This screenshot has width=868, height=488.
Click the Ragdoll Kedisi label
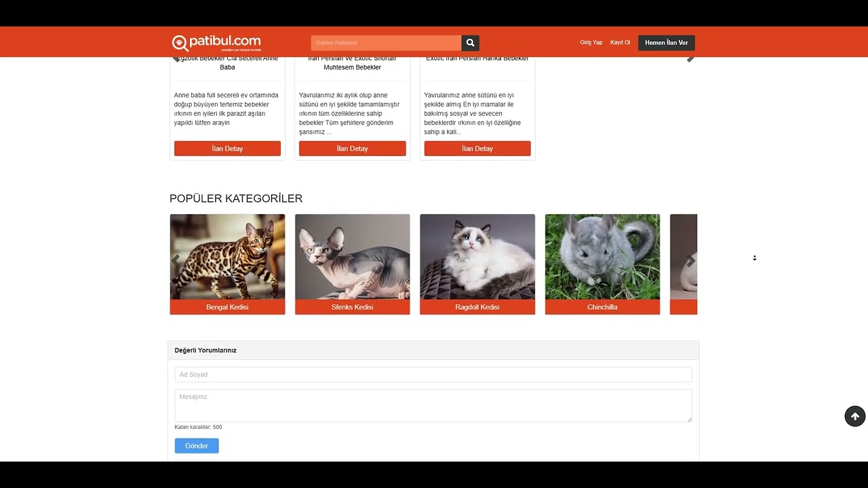coord(477,307)
